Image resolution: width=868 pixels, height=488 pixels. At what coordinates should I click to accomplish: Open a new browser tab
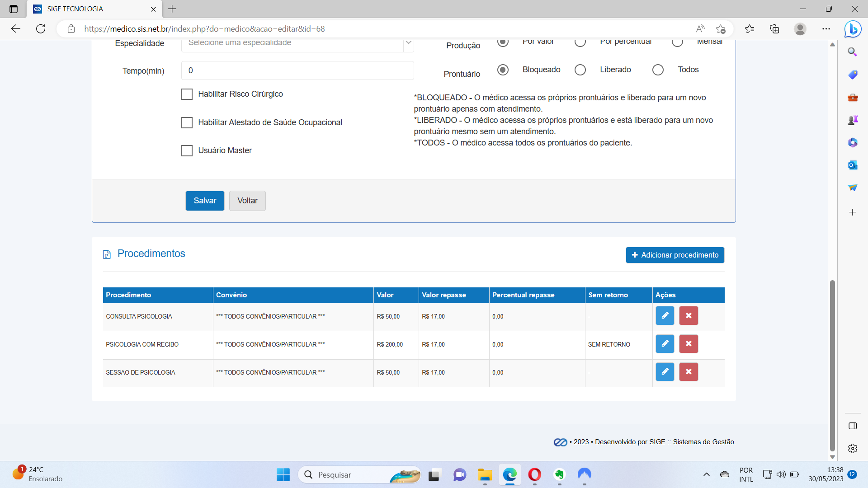[172, 9]
